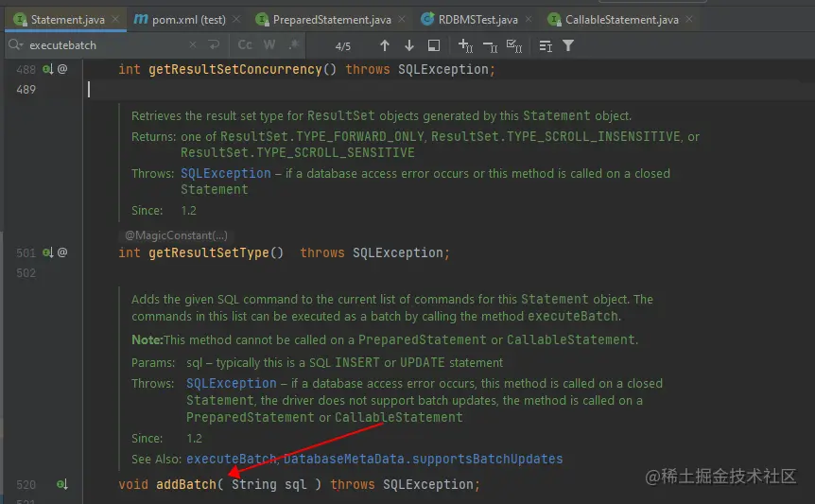Image resolution: width=815 pixels, height=504 pixels.
Task: Click the @ annotation icon on line 501
Action: (x=62, y=252)
